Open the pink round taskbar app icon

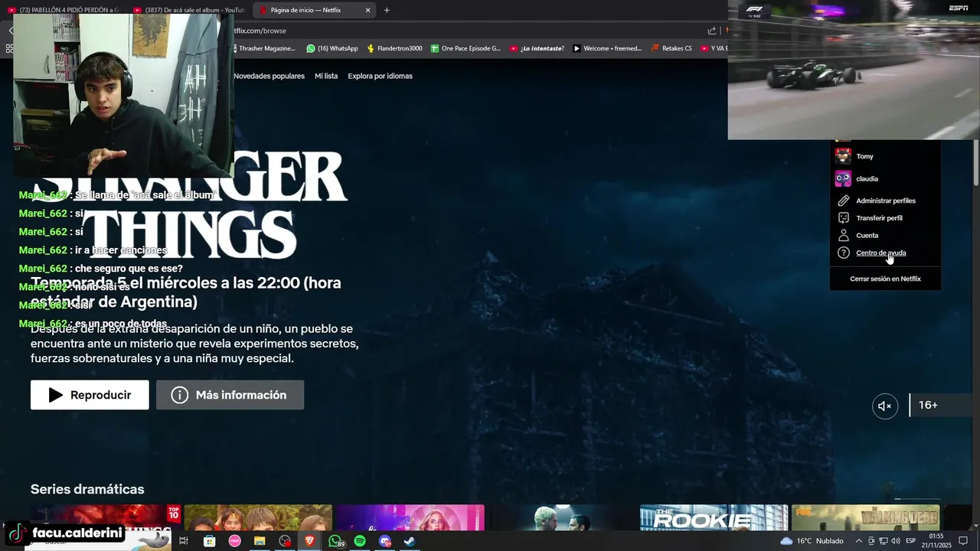tap(234, 541)
